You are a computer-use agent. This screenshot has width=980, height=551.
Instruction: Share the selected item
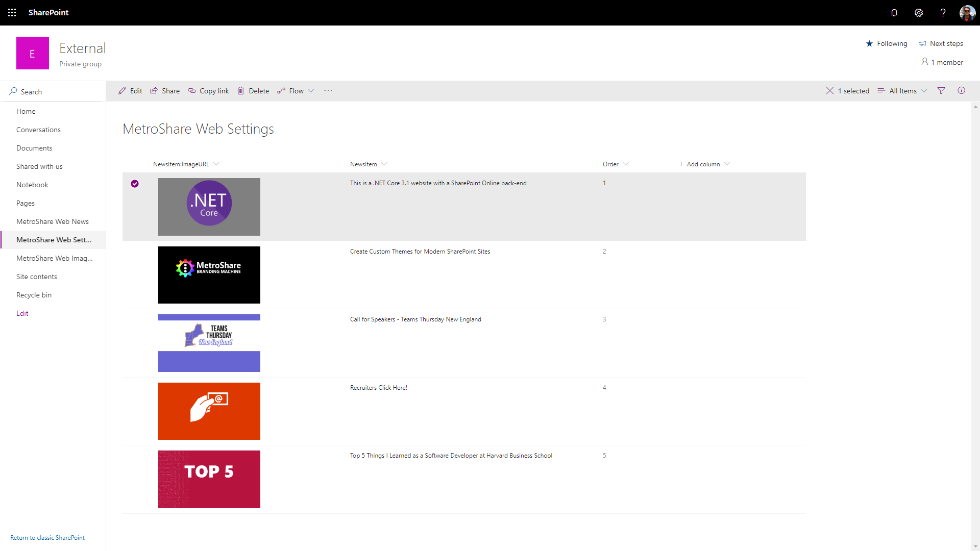(x=165, y=91)
